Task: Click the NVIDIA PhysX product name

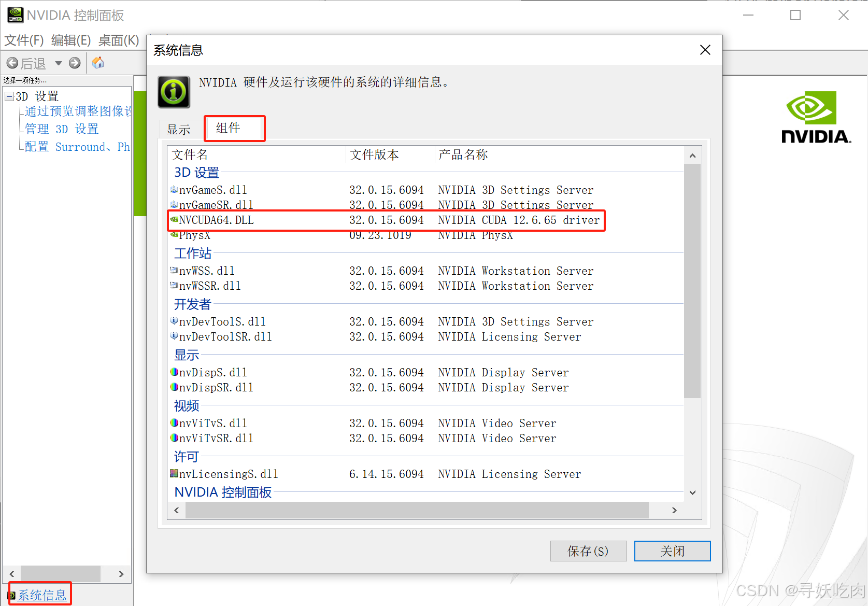Action: (x=475, y=235)
